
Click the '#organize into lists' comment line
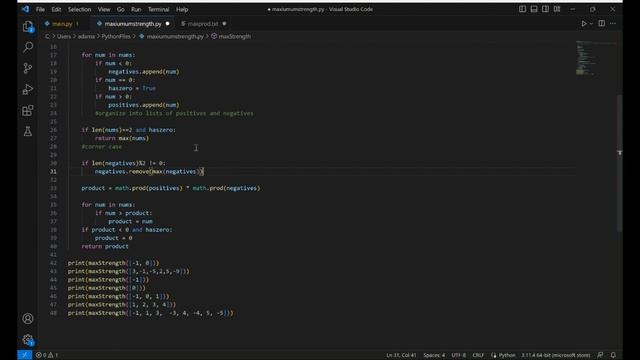tap(174, 113)
